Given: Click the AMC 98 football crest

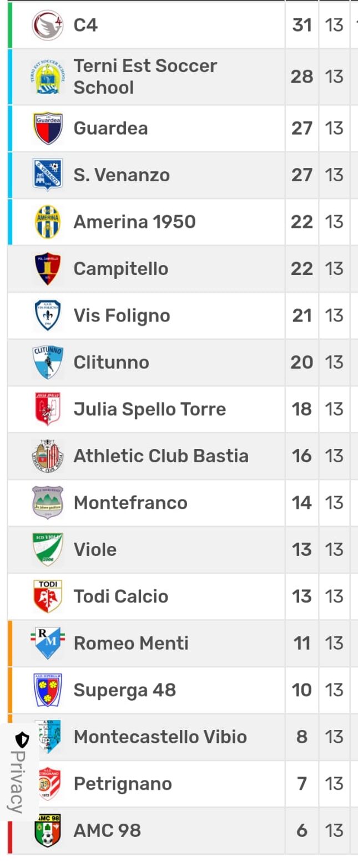Looking at the screenshot, I should point(48,830).
